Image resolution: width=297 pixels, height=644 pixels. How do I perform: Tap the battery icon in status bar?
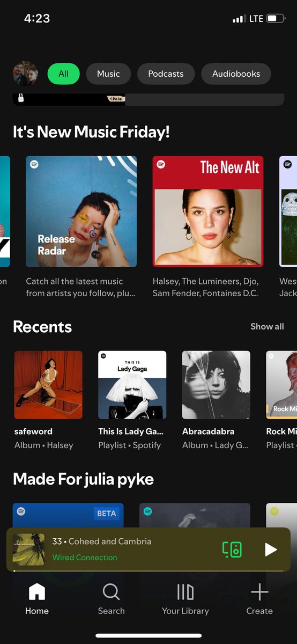pos(276,19)
